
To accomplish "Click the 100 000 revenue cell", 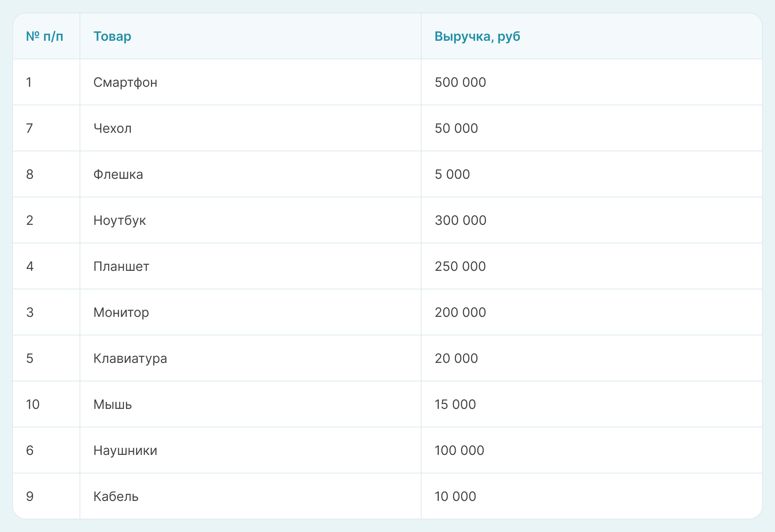I will (x=459, y=450).
